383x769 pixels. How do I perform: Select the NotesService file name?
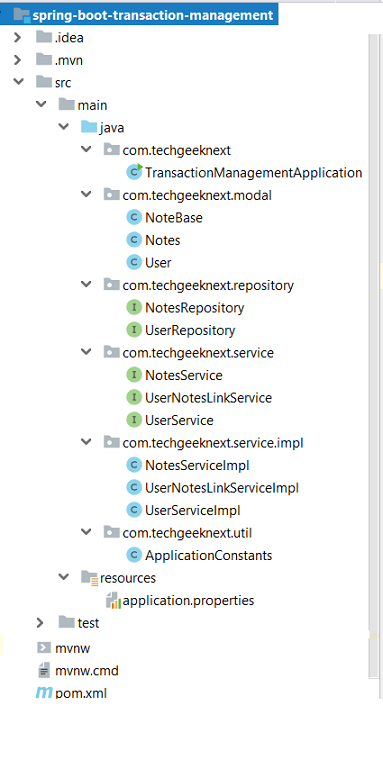coord(183,375)
